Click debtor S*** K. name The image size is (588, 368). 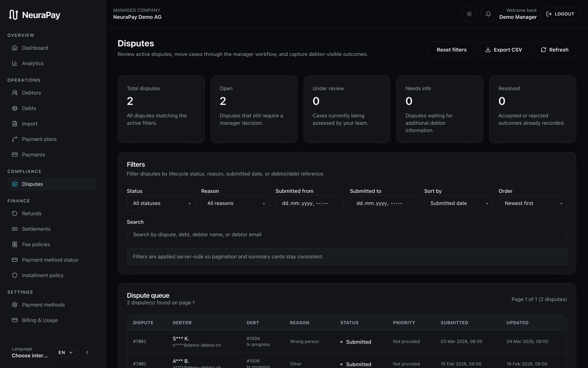(181, 339)
